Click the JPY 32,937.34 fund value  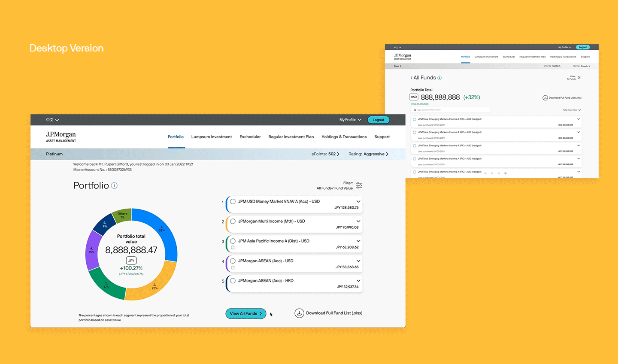348,287
